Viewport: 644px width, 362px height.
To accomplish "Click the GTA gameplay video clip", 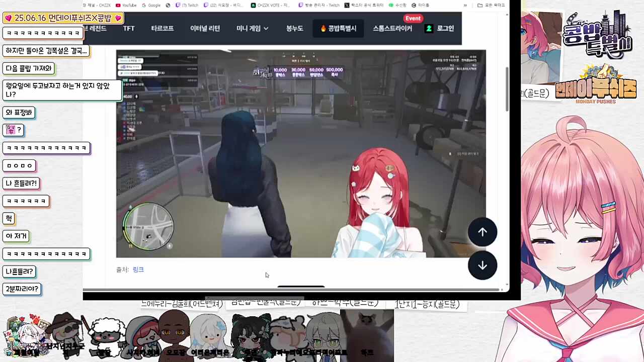I will point(301,154).
